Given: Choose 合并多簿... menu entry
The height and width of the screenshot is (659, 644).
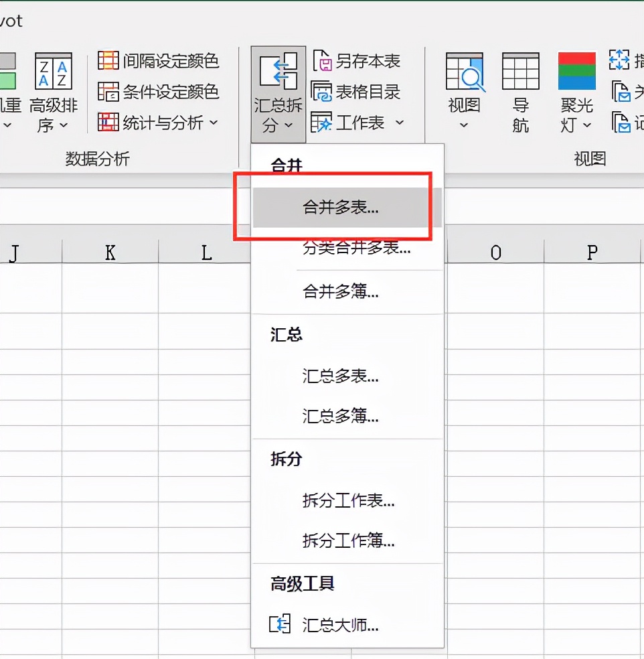Looking at the screenshot, I should 347,291.
